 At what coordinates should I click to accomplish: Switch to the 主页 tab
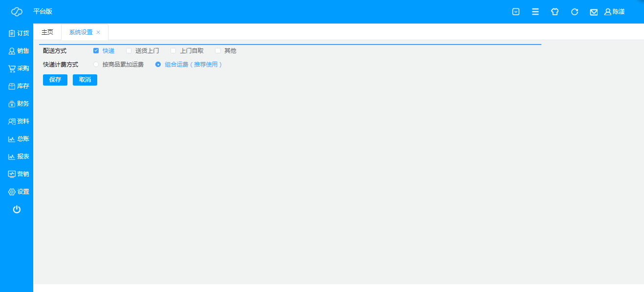(x=47, y=32)
